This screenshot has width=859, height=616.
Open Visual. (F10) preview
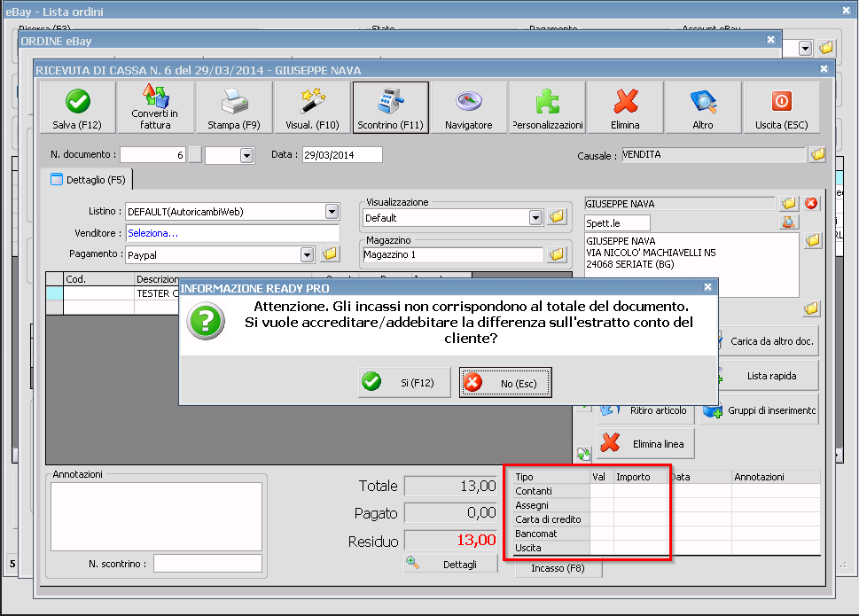pyautogui.click(x=312, y=107)
